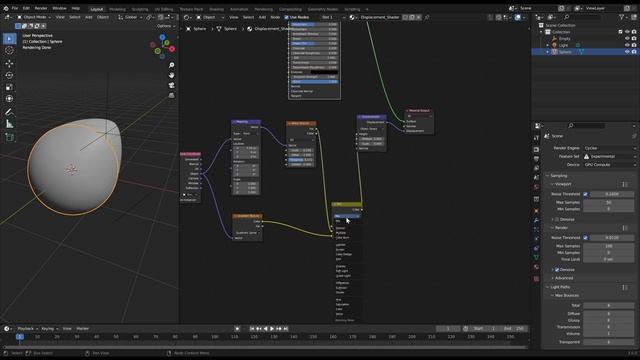Switch to the Modeling workspace tab
Screen dimensions: 640x360
pyautogui.click(x=117, y=9)
